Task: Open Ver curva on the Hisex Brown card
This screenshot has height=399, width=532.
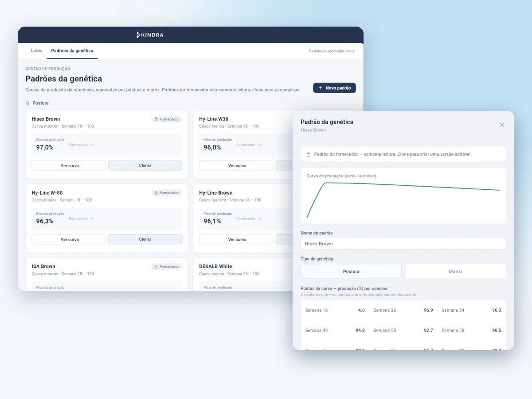Action: (68, 165)
